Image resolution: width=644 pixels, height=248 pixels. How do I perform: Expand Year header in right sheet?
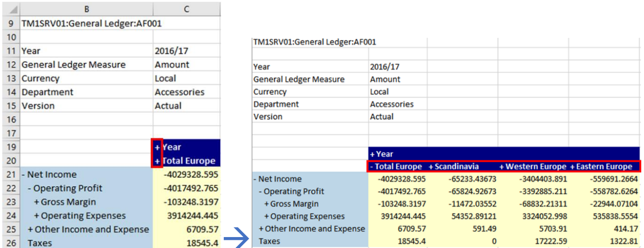pos(373,154)
